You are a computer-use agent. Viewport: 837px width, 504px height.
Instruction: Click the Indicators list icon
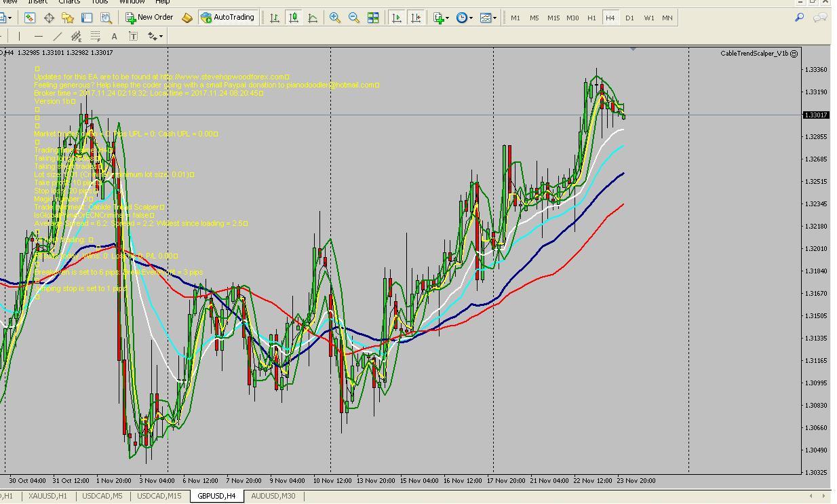click(x=439, y=18)
